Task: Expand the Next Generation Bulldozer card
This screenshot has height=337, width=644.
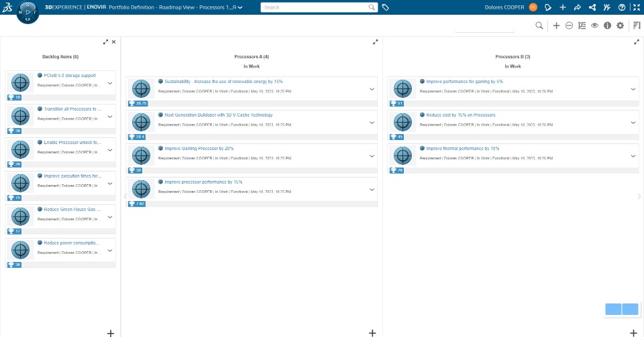Action: point(372,123)
